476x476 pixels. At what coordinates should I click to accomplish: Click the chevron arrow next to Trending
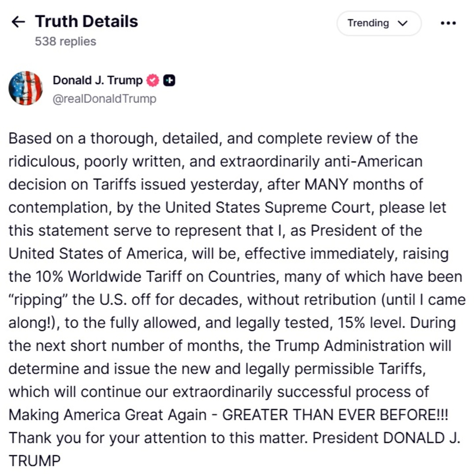[403, 23]
